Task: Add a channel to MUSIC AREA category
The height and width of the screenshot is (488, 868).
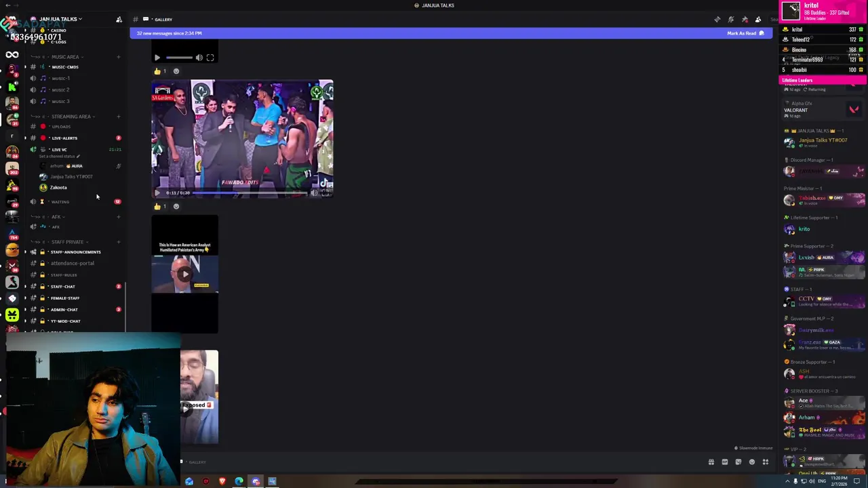Action: click(x=119, y=57)
